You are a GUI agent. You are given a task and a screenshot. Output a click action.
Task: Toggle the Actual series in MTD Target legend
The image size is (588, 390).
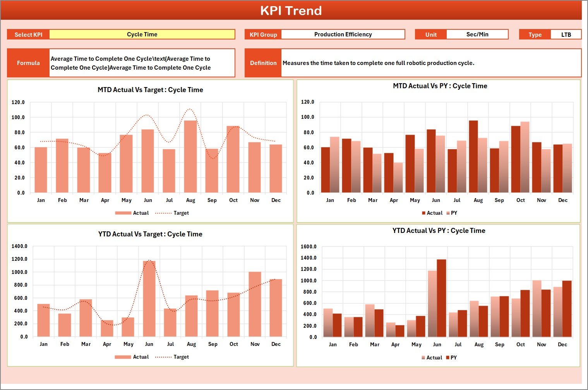point(132,213)
